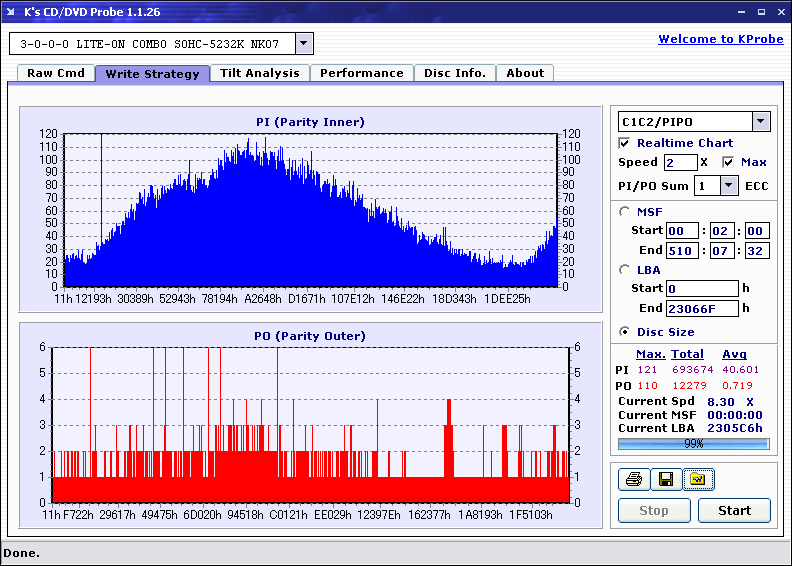Toggle the Realtime Chart checkbox

pos(625,143)
